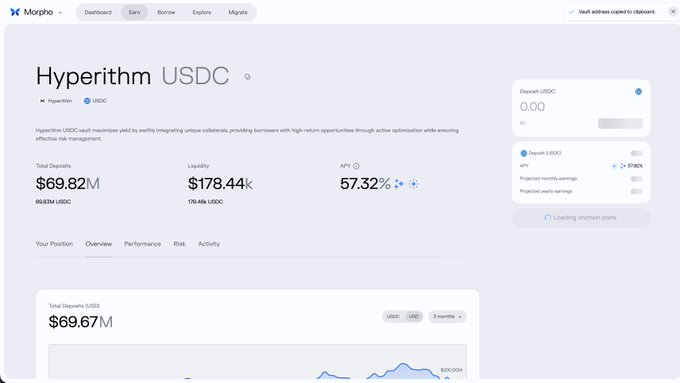
Task: Click the checkmark icon in notification
Action: pyautogui.click(x=571, y=12)
